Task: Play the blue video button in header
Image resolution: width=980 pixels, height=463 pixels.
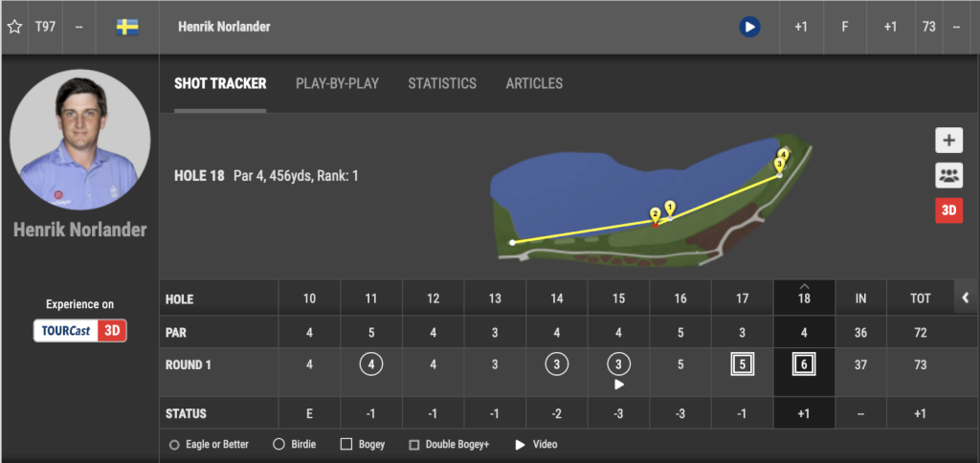Action: click(748, 27)
